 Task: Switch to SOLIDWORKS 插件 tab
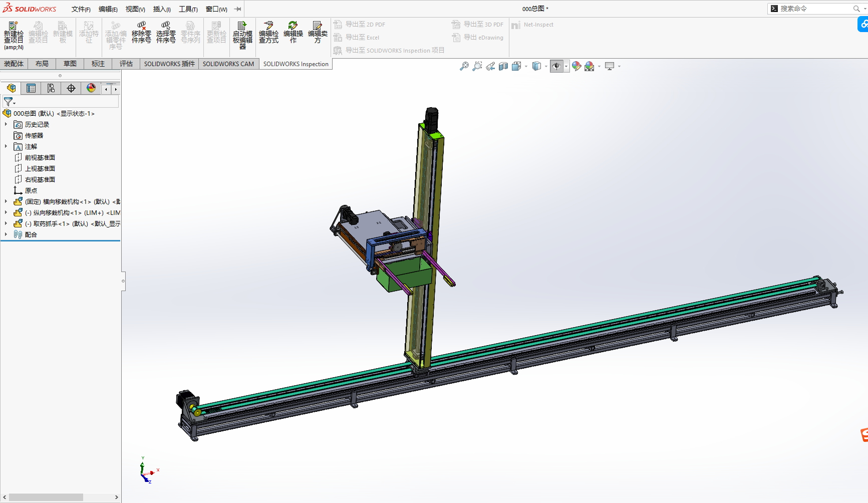[169, 64]
